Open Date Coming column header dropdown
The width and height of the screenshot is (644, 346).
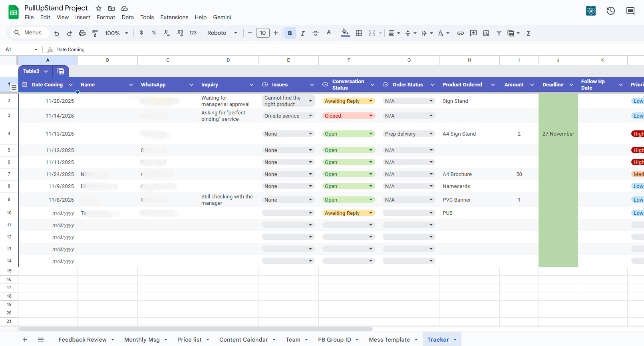click(71, 85)
